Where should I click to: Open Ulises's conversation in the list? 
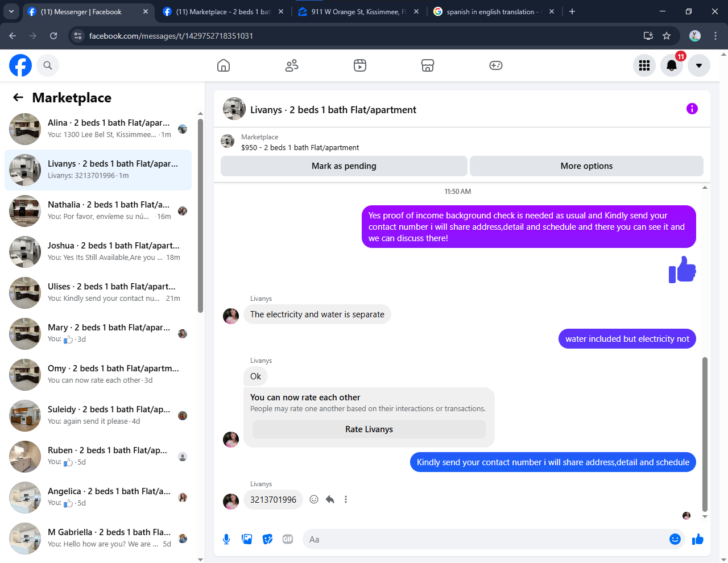click(98, 293)
